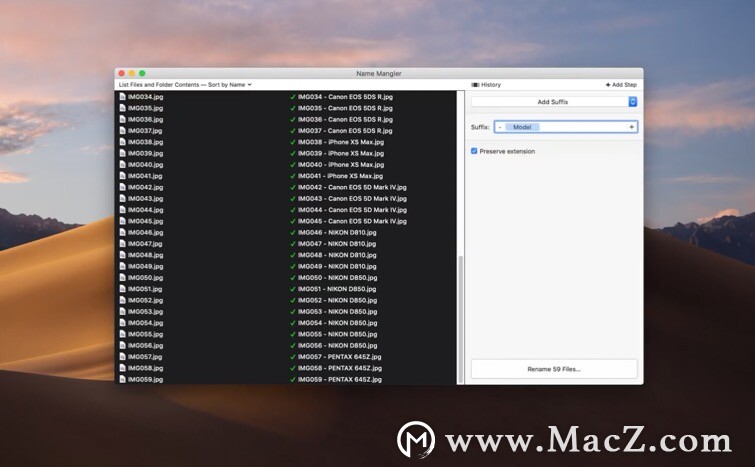Click the file icon beside IMG046.jpg

(122, 233)
